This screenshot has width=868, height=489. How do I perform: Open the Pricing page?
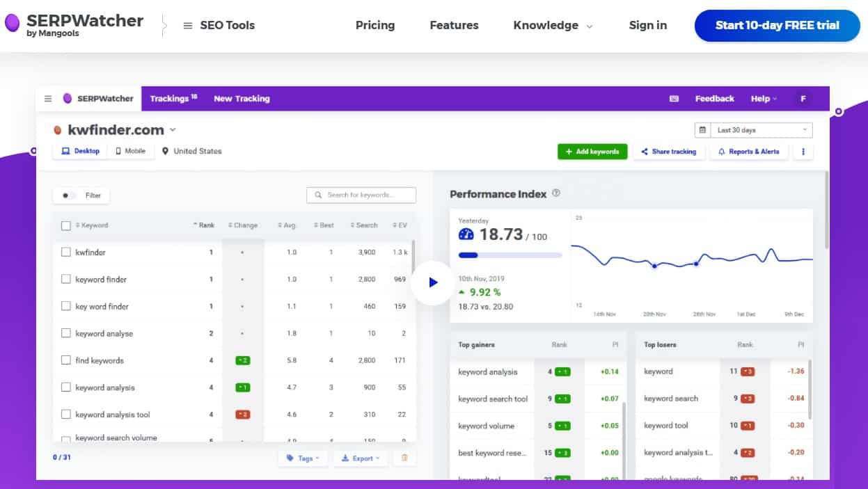[x=374, y=25]
